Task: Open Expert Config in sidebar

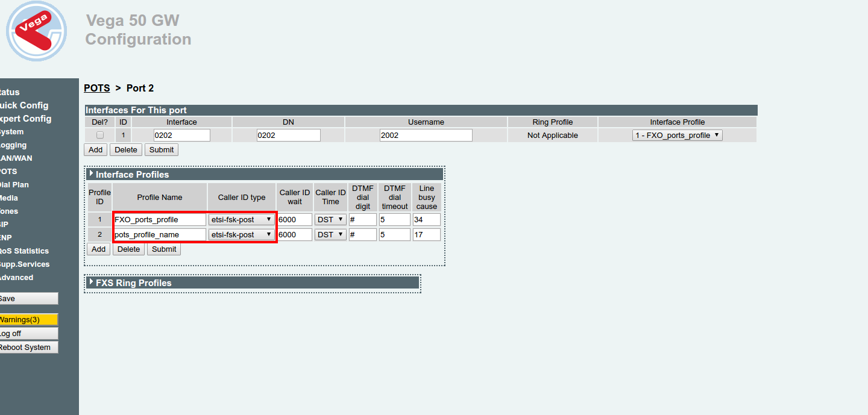Action: coord(25,119)
